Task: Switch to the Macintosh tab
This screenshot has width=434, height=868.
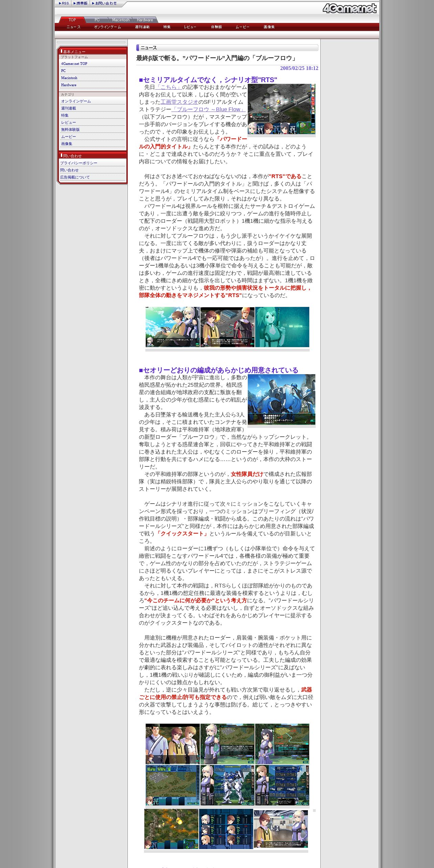Action: [x=121, y=20]
